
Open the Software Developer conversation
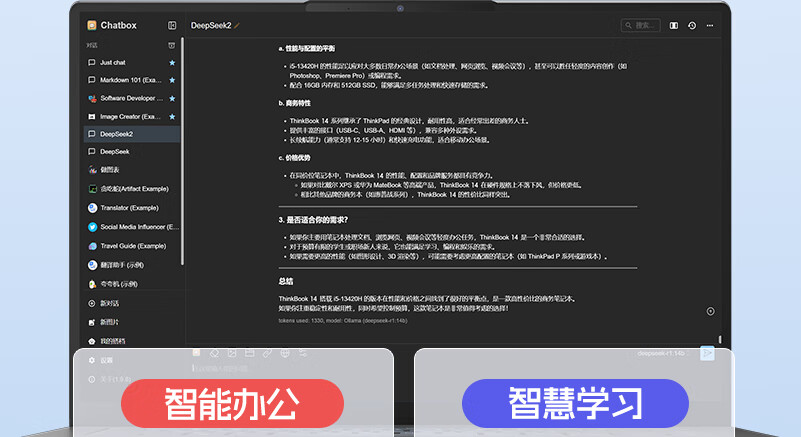pyautogui.click(x=132, y=98)
